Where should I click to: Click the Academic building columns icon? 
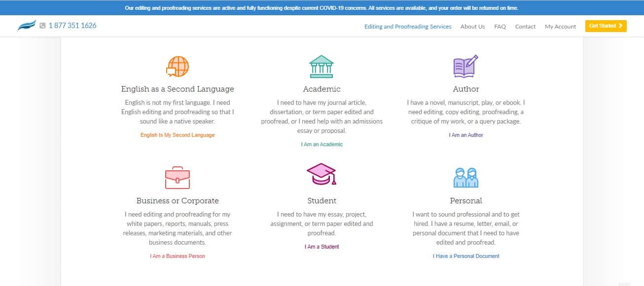pos(321,66)
